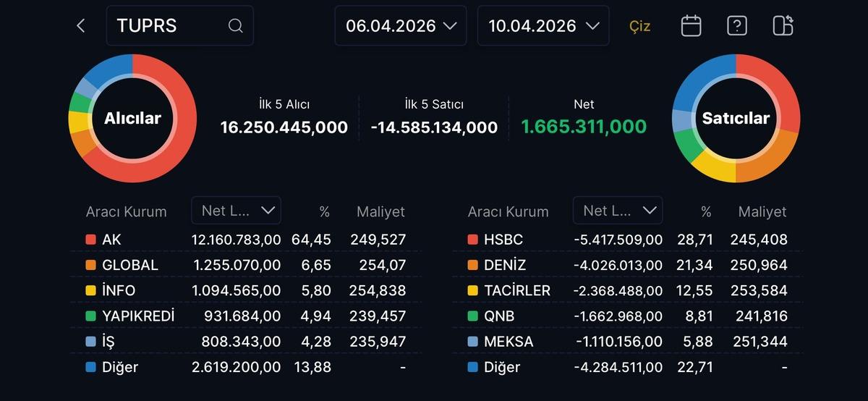Click the red AK color swatch

point(90,240)
